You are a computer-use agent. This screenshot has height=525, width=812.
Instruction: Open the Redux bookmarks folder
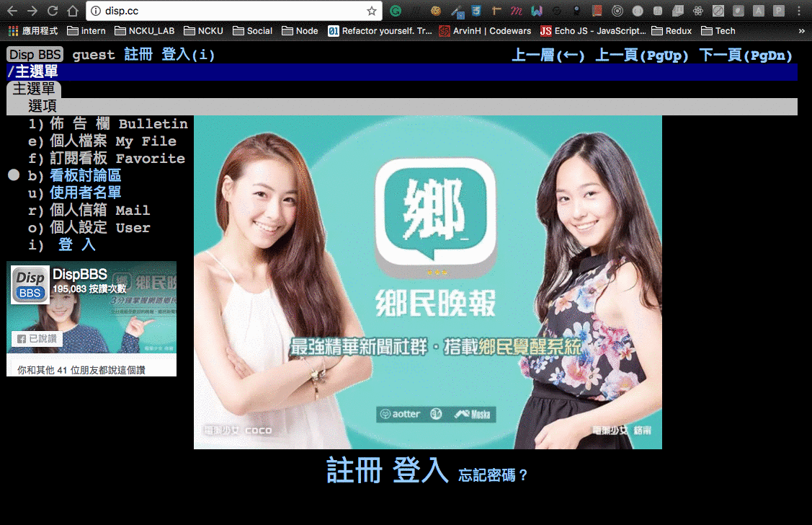(x=672, y=31)
